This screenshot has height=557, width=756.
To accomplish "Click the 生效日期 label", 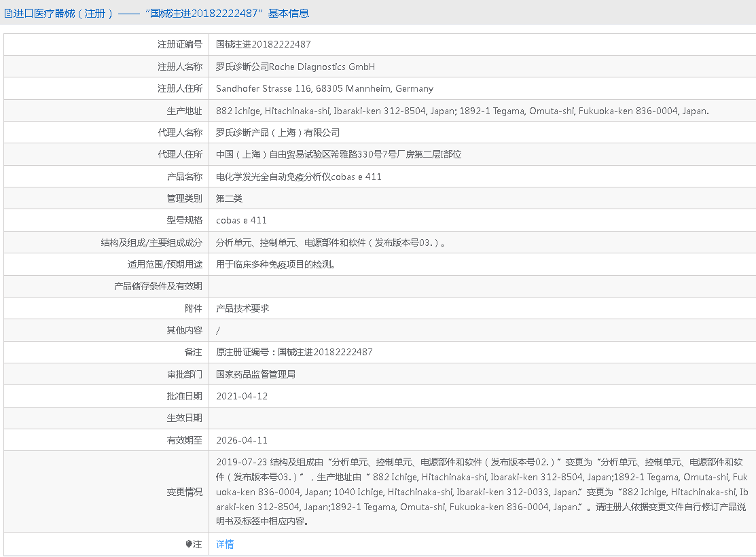I will (x=184, y=418).
